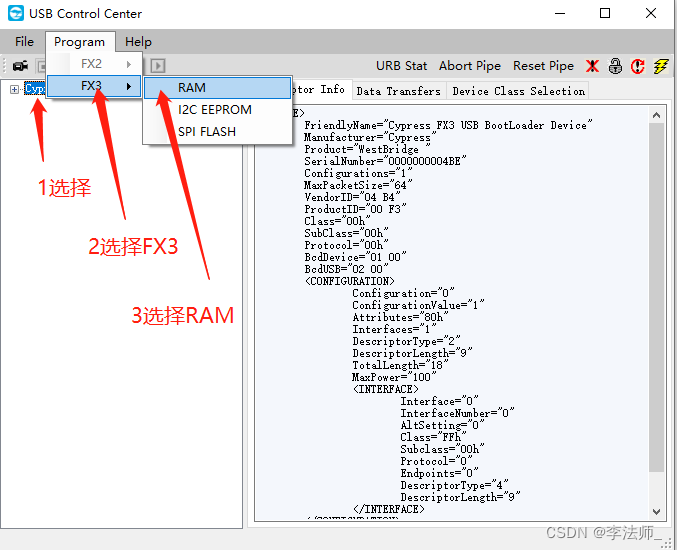Click the USB Control Center app icon
The width and height of the screenshot is (677, 550).
pos(16,13)
